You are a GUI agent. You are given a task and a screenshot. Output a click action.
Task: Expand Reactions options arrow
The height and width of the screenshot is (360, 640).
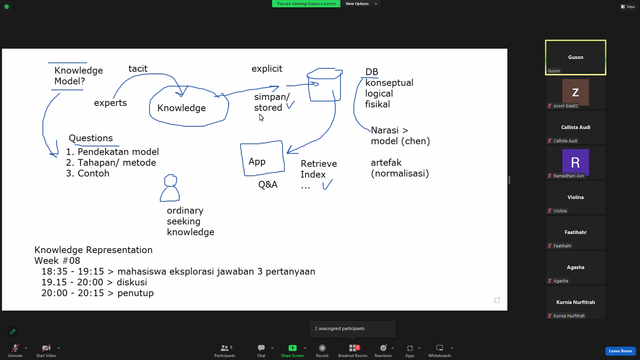click(x=393, y=348)
